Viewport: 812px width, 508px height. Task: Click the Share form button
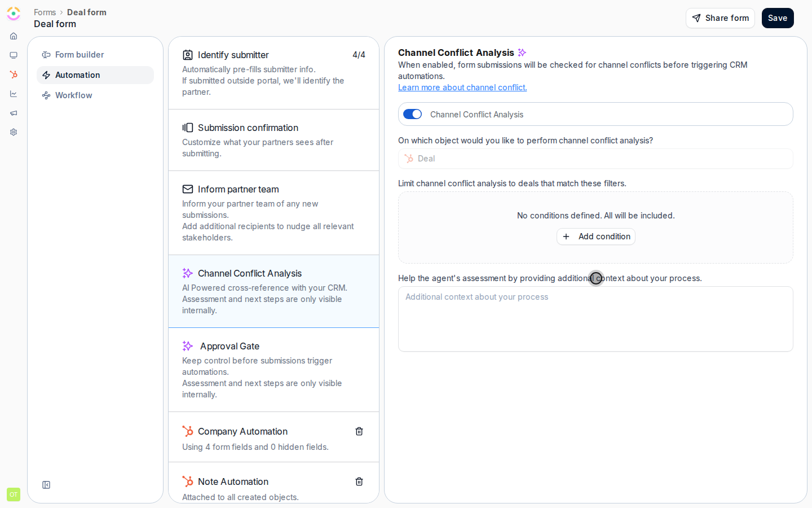[x=720, y=18]
